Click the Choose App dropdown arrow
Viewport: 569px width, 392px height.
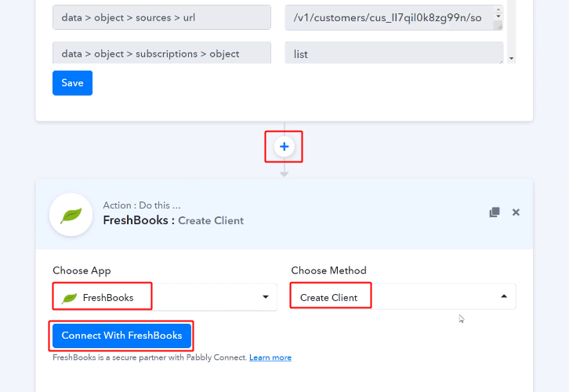(266, 297)
